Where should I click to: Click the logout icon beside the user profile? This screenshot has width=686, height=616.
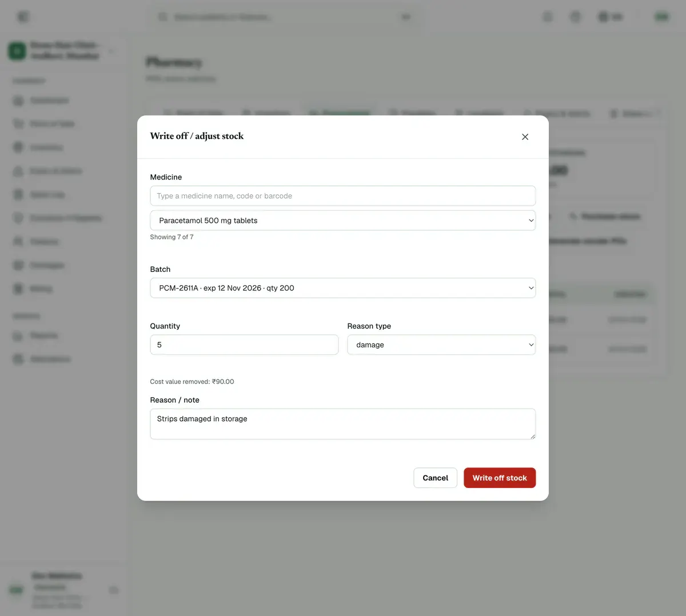point(114,590)
